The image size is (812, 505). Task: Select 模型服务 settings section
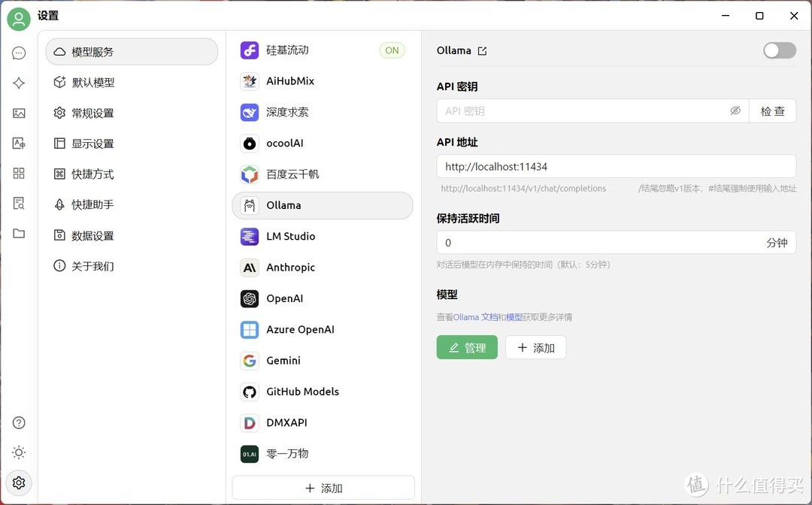(132, 52)
